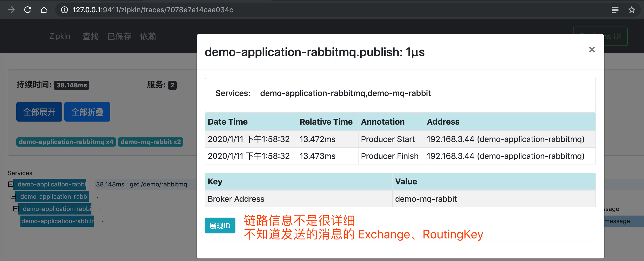The image size is (644, 261).
Task: Collapse the second demo-application-rabbi tree row
Action: click(13, 196)
